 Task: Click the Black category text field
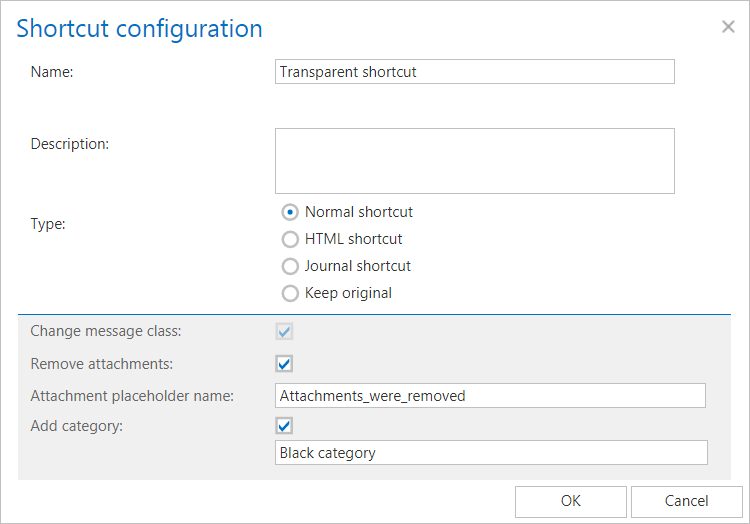point(490,453)
